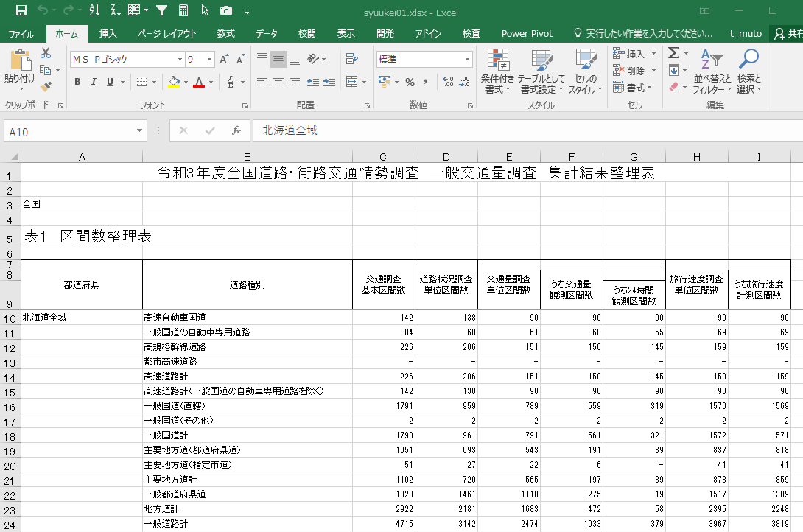Open the MS Pゴシック font name dropdown
This screenshot has height=532, width=803.
(x=180, y=60)
